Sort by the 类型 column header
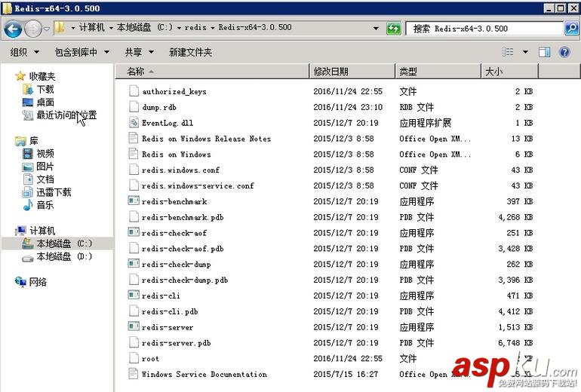Image resolution: width=581 pixels, height=392 pixels. click(438, 72)
